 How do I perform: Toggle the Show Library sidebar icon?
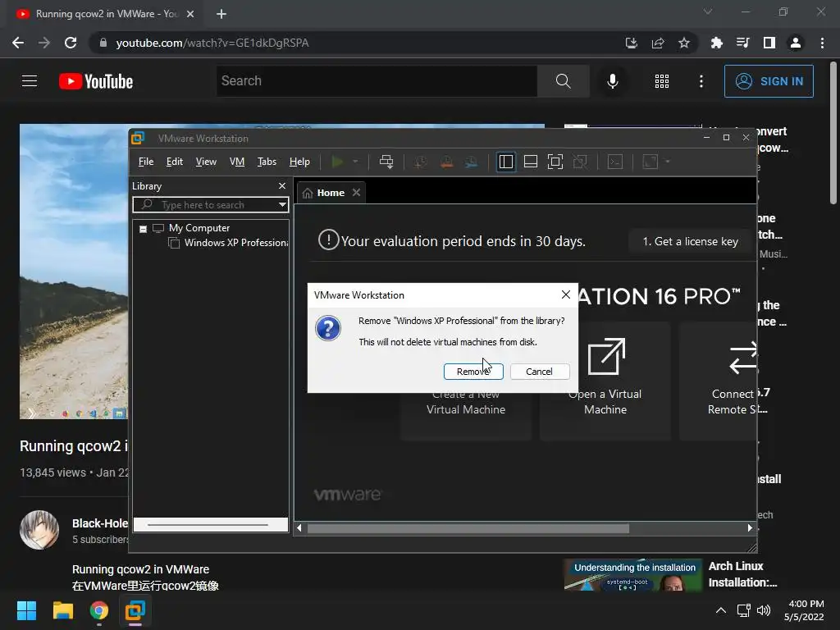click(x=505, y=162)
